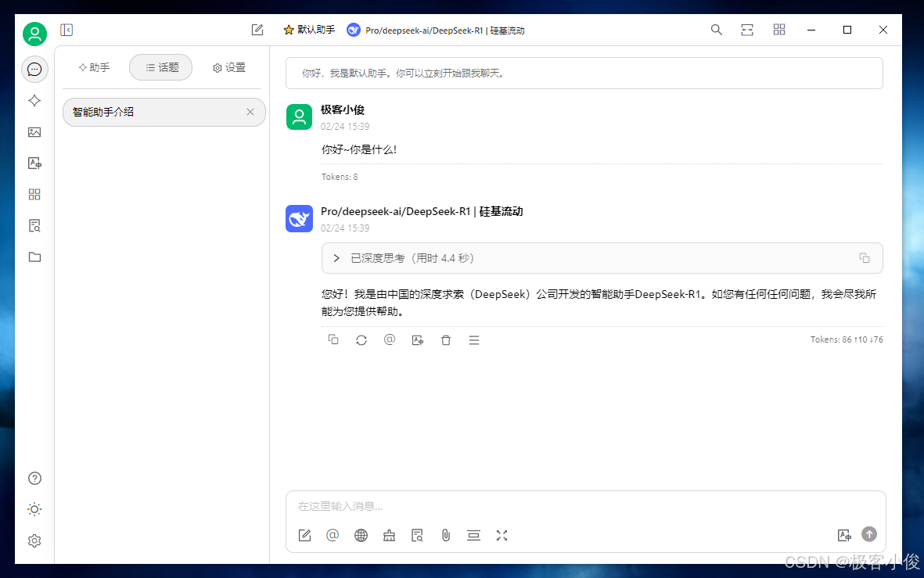
Task: Click the knowledge base icon in the input toolbar
Action: click(417, 535)
